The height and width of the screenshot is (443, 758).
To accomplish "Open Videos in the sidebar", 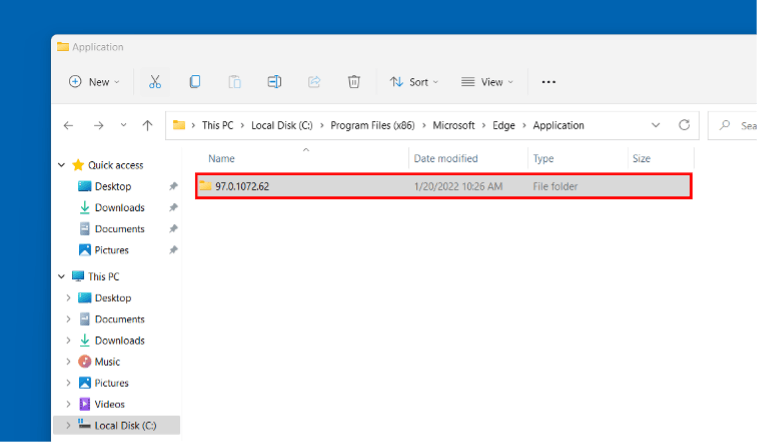I will (x=109, y=404).
